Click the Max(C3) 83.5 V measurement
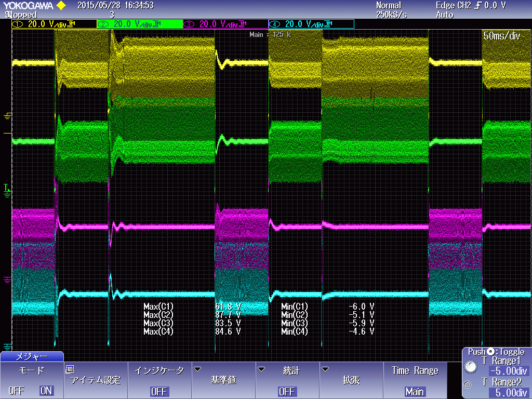The height and width of the screenshot is (399, 532). (x=192, y=323)
